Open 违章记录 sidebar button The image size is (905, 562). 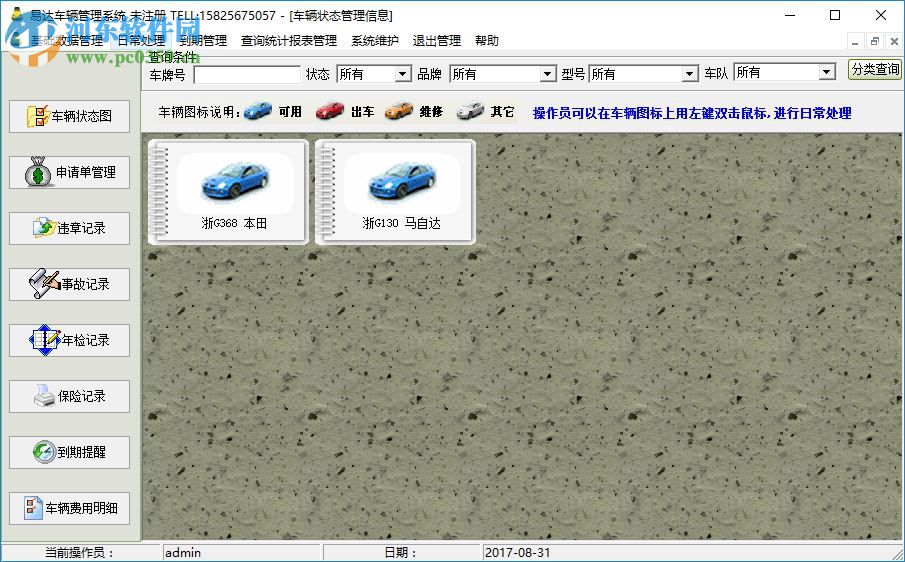(69, 228)
